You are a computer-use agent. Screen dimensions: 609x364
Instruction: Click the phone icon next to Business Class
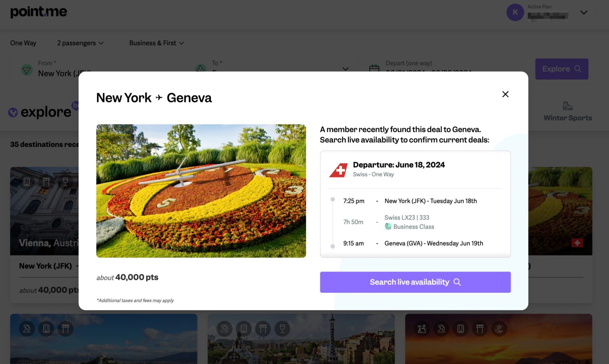click(x=388, y=227)
